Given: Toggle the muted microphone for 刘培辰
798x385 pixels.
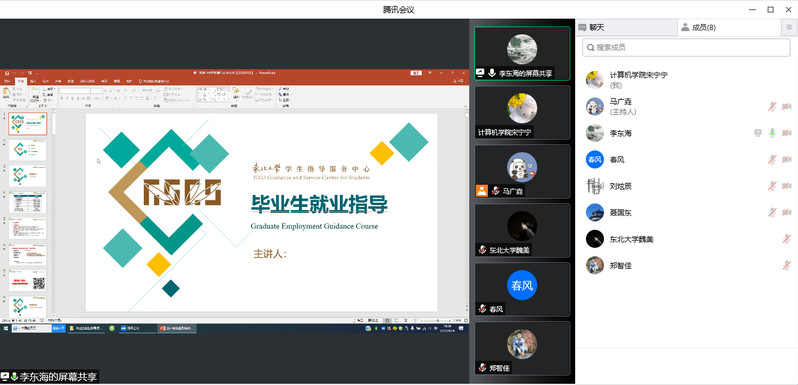Looking at the screenshot, I should click(773, 186).
